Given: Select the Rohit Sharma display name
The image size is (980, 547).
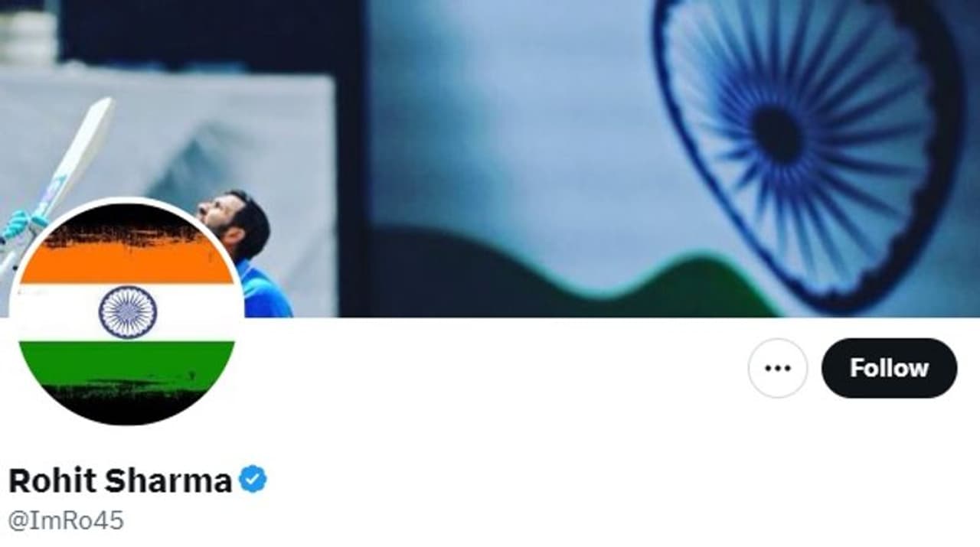Looking at the screenshot, I should [119, 480].
